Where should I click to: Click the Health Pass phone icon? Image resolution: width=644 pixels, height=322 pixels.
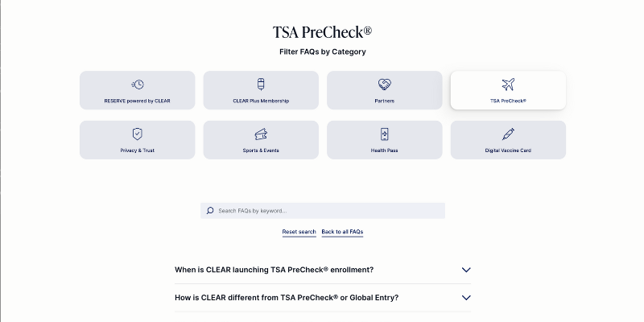[x=384, y=134]
